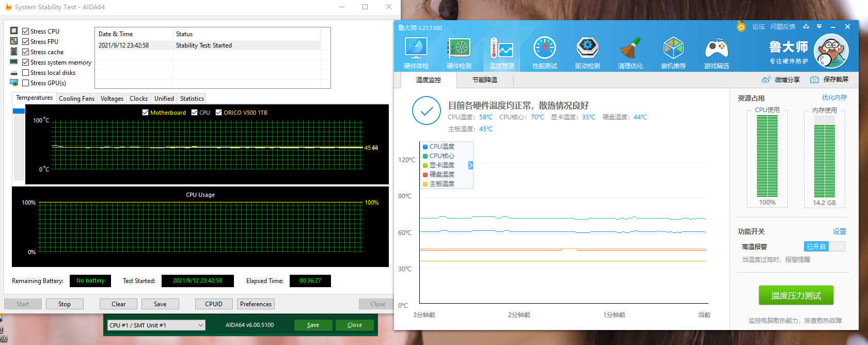Enable Stress local disks checkbox

click(x=25, y=72)
